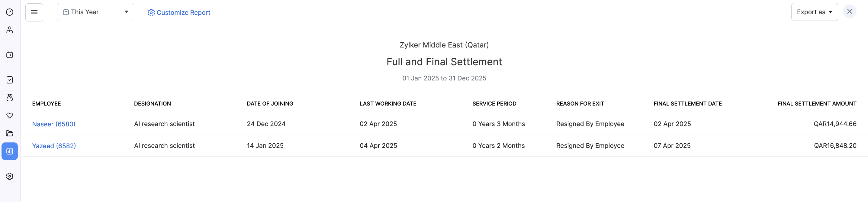Viewport: 868px width, 202px height.
Task: Open the money bag sidebar icon
Action: pos(10,98)
